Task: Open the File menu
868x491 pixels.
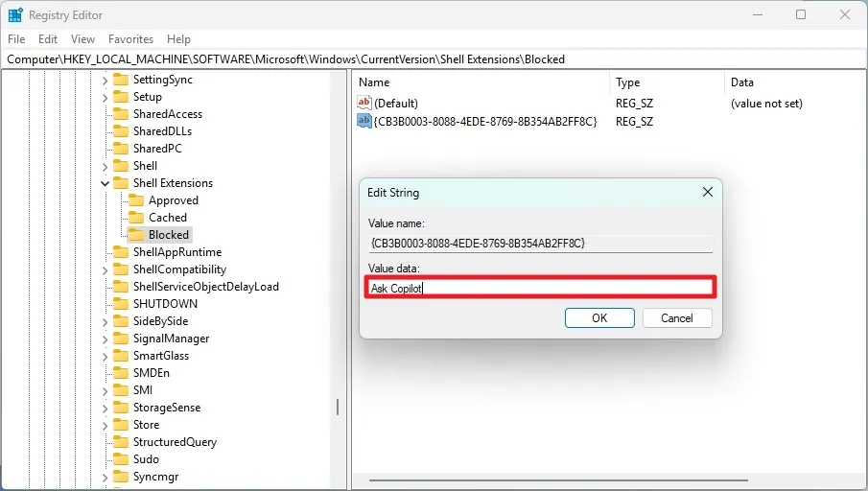Action: coord(16,39)
